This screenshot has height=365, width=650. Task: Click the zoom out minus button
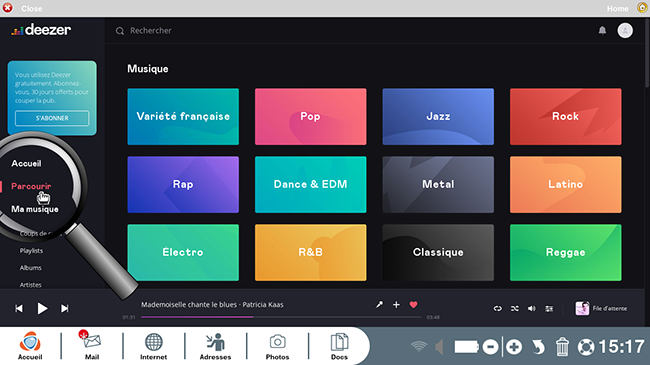pos(490,347)
